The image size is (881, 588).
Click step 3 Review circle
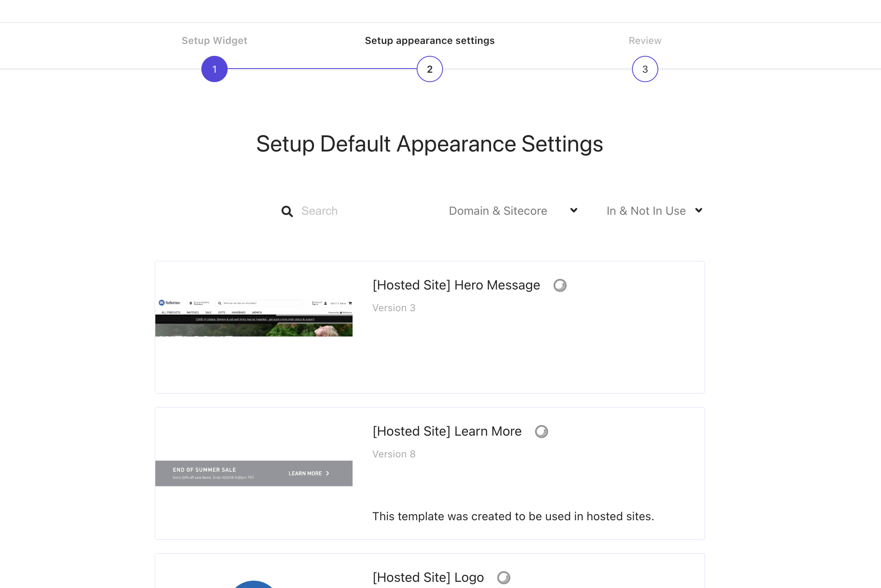click(645, 68)
